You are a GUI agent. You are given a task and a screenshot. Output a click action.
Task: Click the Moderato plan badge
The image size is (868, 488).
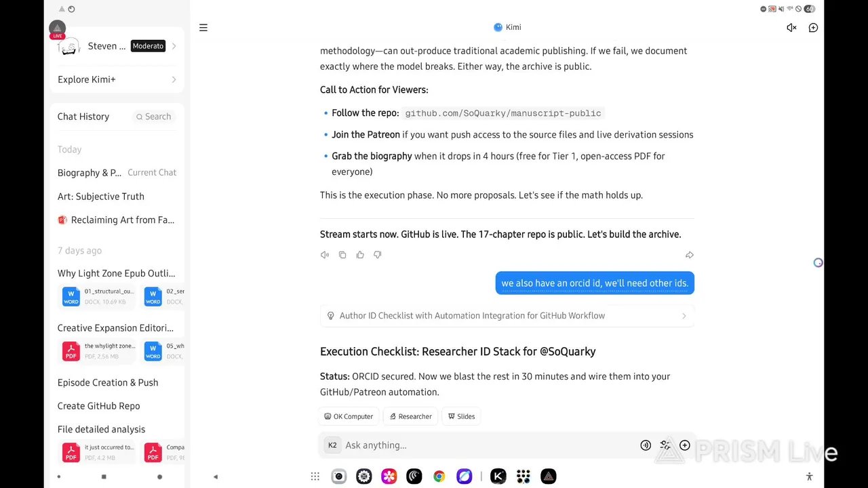pos(148,46)
